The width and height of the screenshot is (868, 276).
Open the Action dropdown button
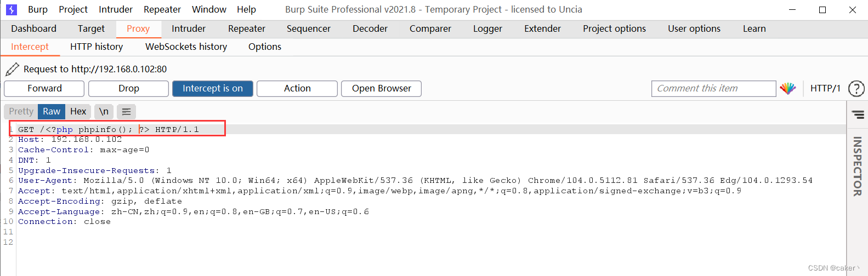(297, 88)
